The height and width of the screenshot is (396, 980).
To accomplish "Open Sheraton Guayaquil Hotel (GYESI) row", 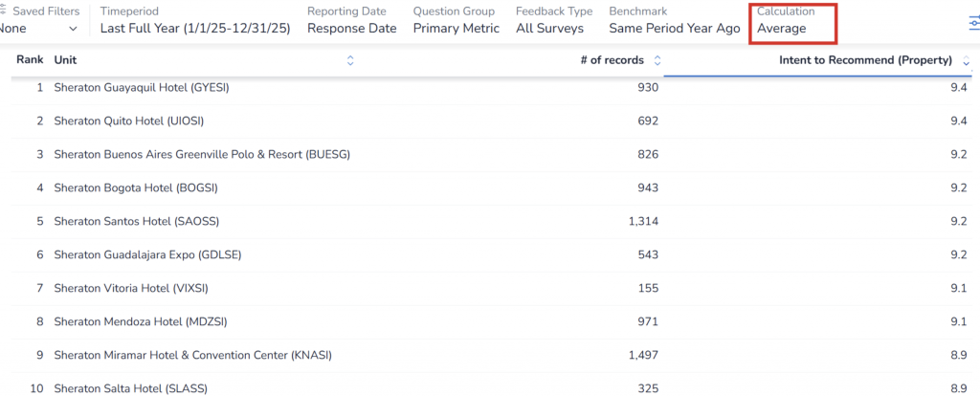I will [x=141, y=87].
